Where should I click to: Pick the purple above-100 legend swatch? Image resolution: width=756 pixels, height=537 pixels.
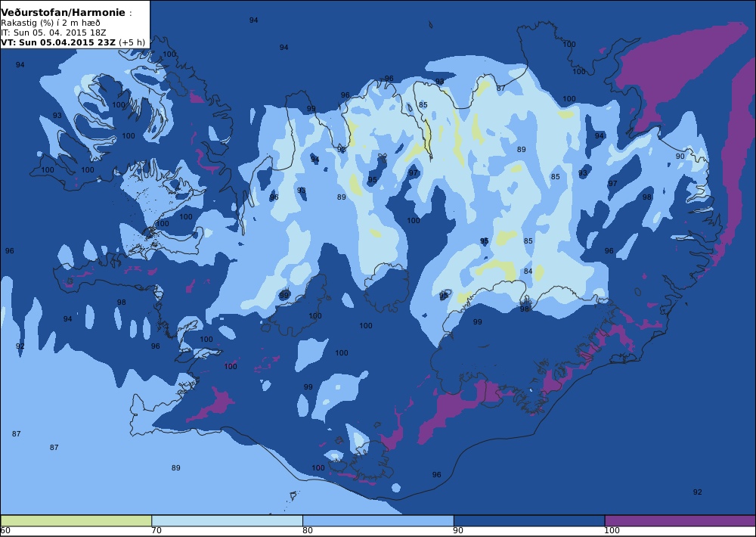(680, 520)
